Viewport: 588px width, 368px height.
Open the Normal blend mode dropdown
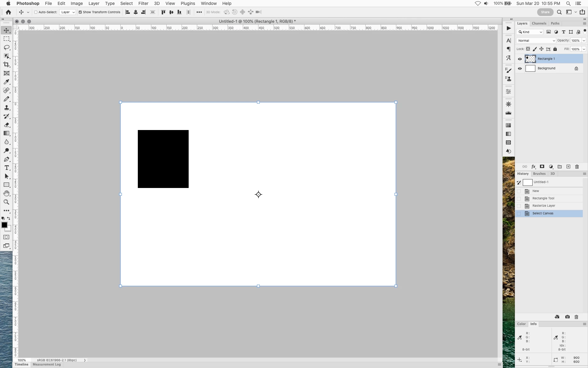pyautogui.click(x=536, y=40)
